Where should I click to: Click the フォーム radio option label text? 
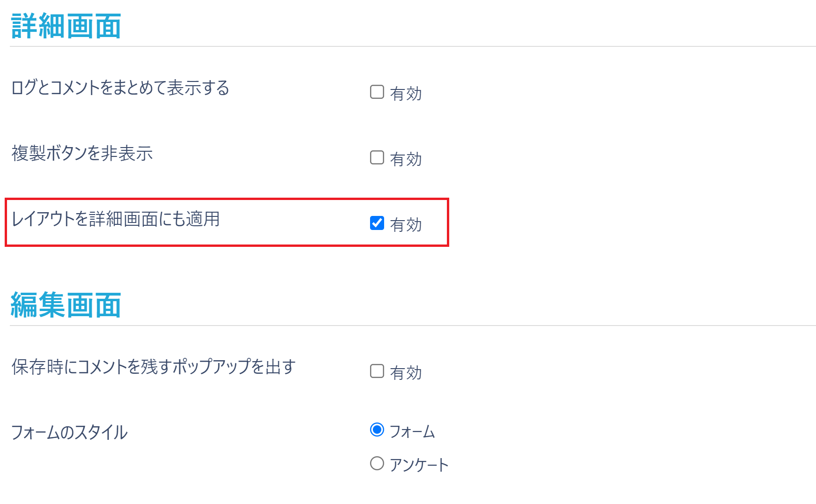(x=412, y=431)
